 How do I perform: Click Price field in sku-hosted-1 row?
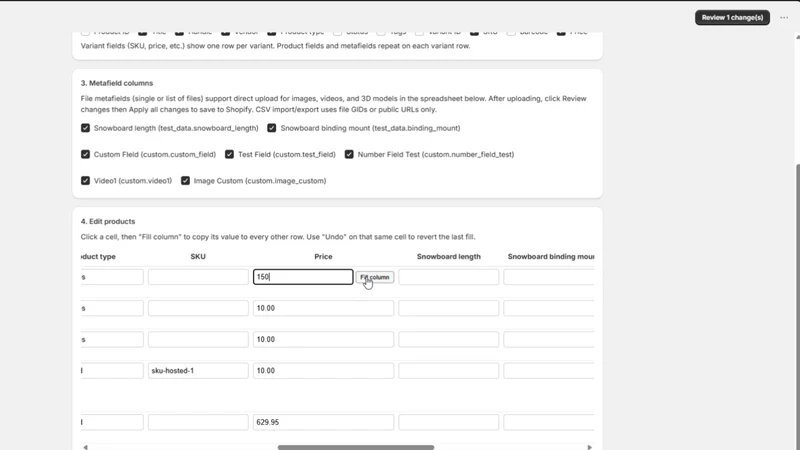323,370
